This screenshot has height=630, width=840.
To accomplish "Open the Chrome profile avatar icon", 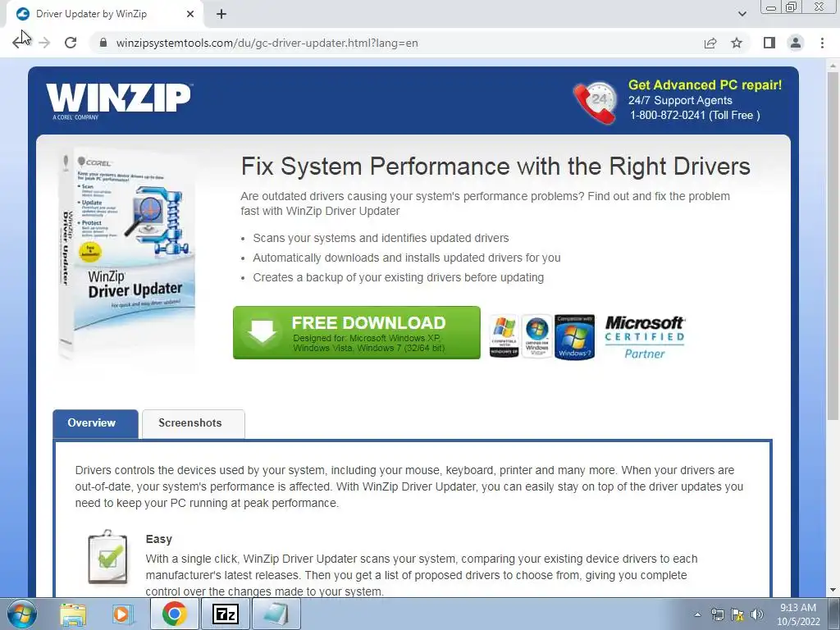I will pos(796,43).
